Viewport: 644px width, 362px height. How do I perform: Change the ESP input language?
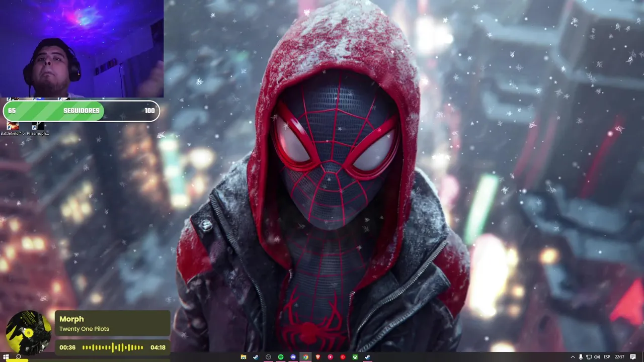coord(607,357)
